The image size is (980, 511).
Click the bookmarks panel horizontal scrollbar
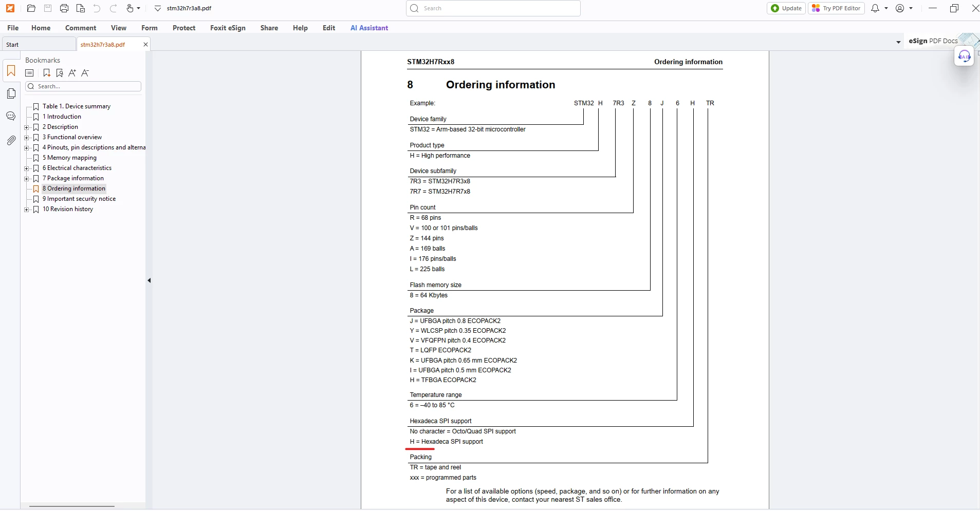pos(72,506)
